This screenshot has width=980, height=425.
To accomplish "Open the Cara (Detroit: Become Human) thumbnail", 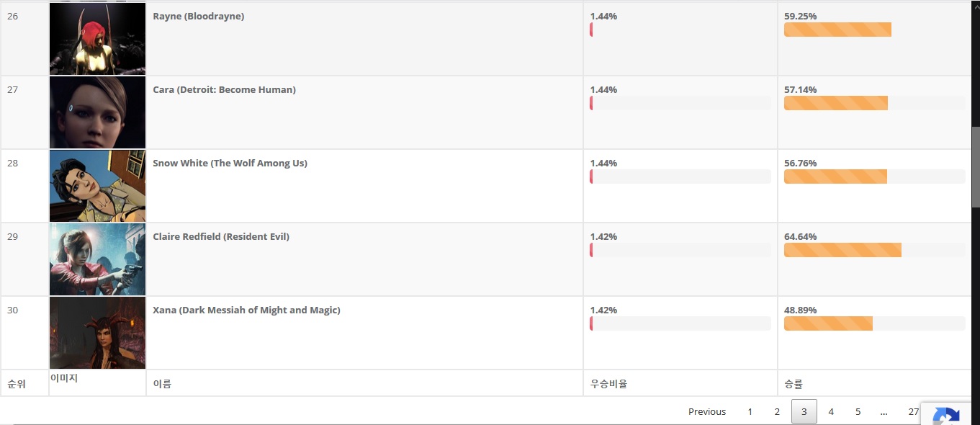I will 97,112.
